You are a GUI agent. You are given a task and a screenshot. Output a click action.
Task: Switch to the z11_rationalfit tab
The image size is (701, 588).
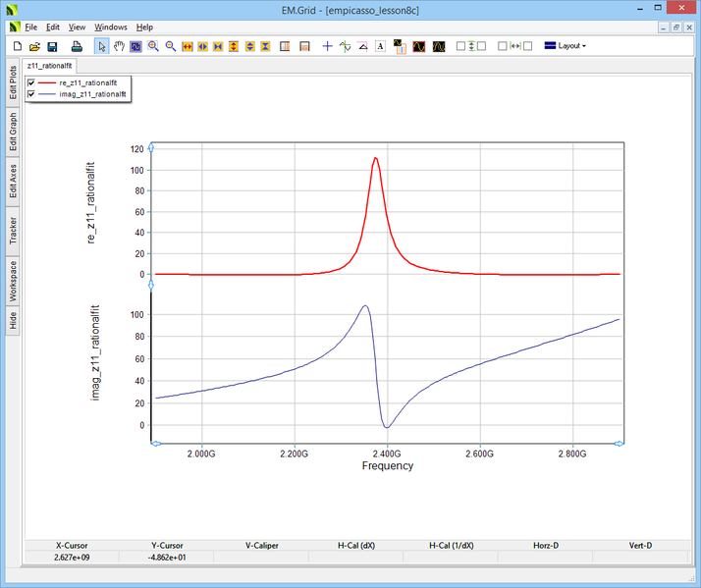click(x=49, y=65)
